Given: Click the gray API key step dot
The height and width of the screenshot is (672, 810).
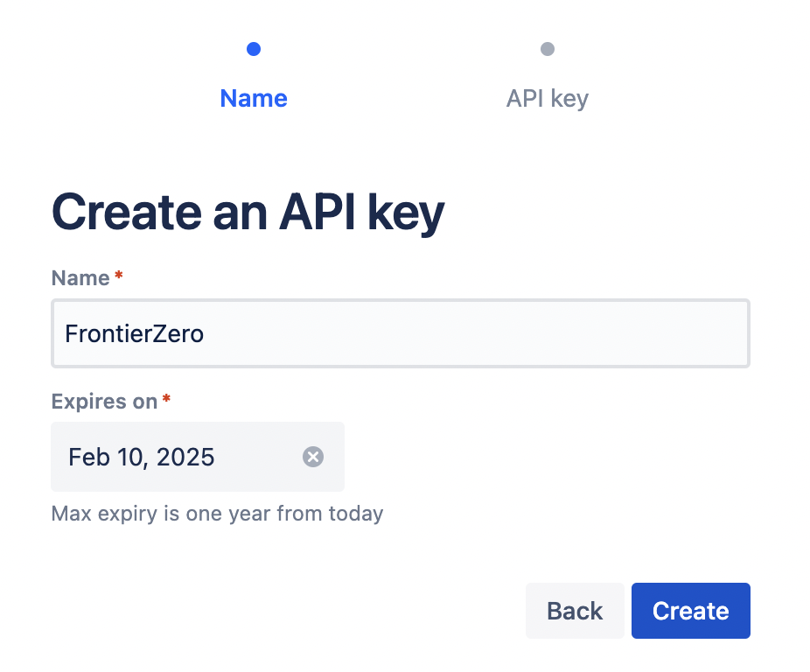Looking at the screenshot, I should pyautogui.click(x=548, y=49).
